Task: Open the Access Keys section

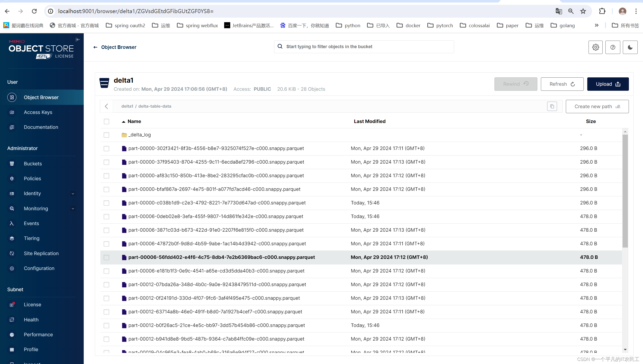Action: pyautogui.click(x=38, y=112)
